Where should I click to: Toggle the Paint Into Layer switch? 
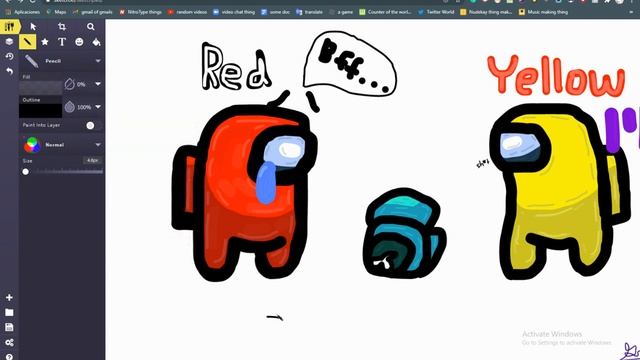(x=90, y=125)
